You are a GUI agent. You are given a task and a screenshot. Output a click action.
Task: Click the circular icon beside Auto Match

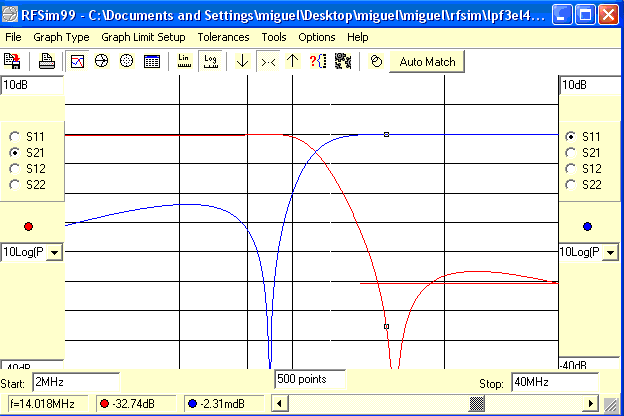(376, 61)
